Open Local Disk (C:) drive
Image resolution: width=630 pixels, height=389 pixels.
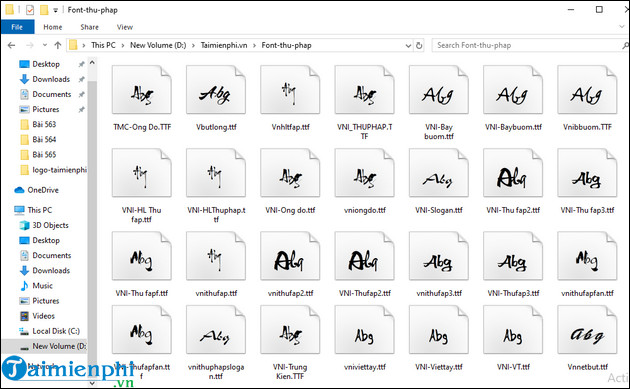(56, 331)
